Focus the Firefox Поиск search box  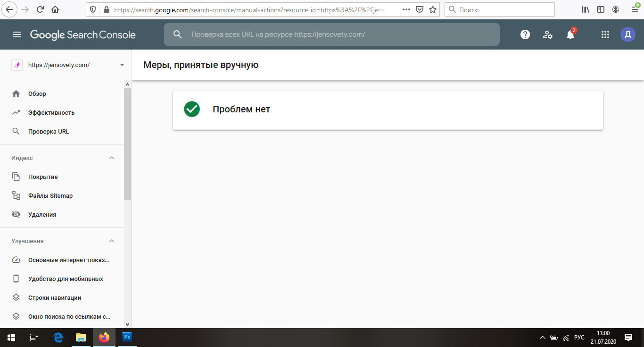pos(500,9)
